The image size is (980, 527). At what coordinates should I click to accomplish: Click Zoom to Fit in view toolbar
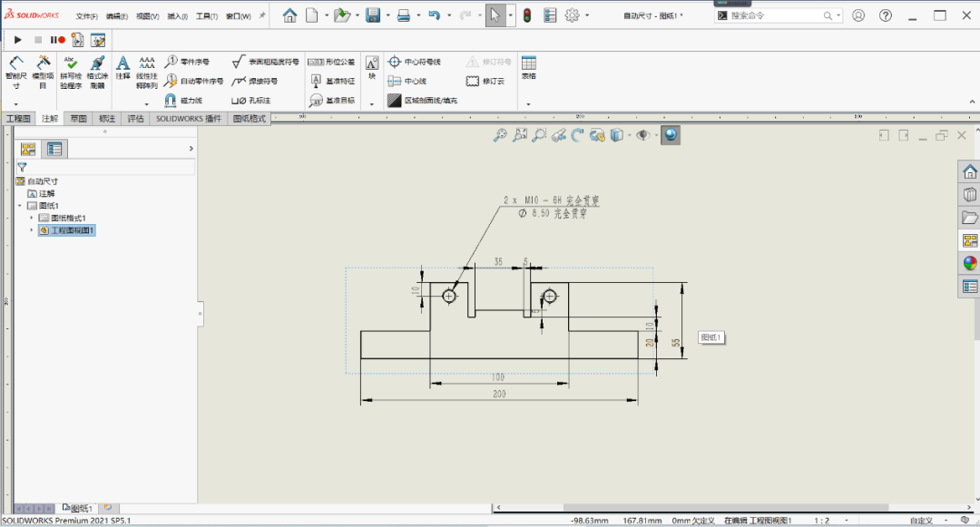click(x=500, y=135)
